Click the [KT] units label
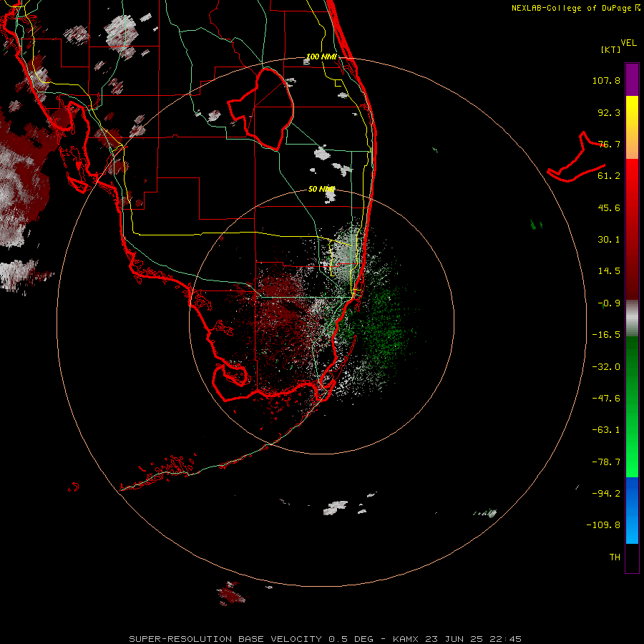Screen dimensions: 644x644 coord(611,49)
